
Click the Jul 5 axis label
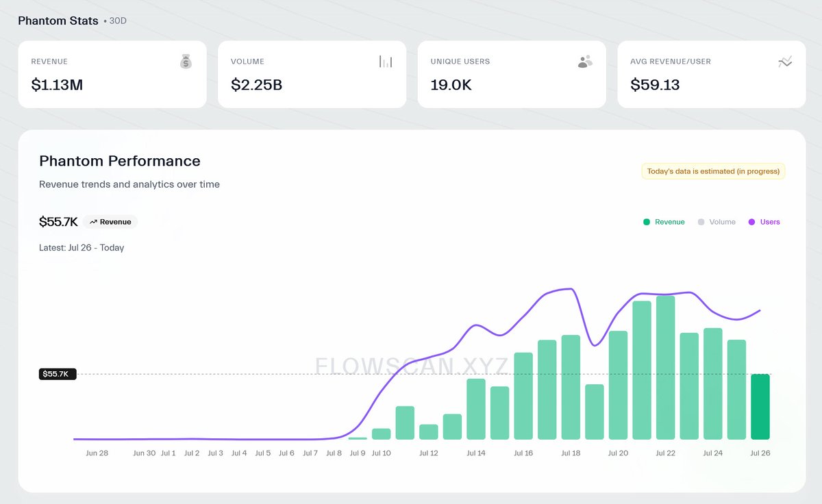point(263,453)
